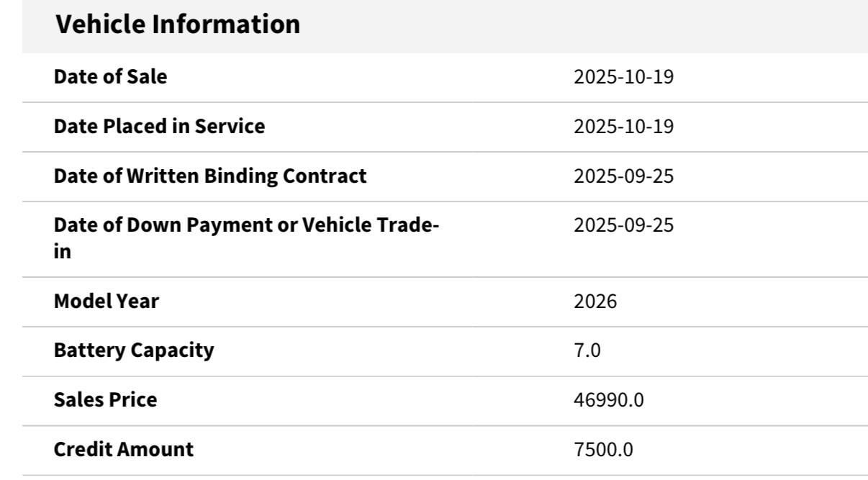Screen dimensions: 868x480
Task: Select the Credit Amount value 7500.0
Action: click(x=603, y=450)
